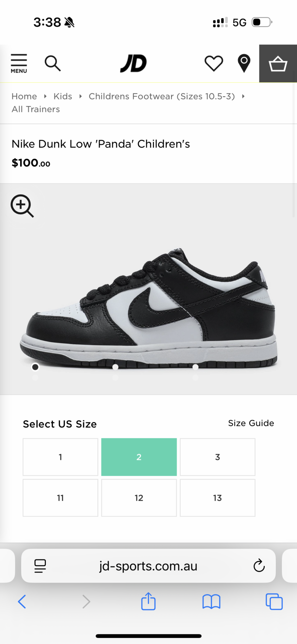Zoom the product image with magnifier icon
This screenshot has width=297, height=644.
(22, 206)
